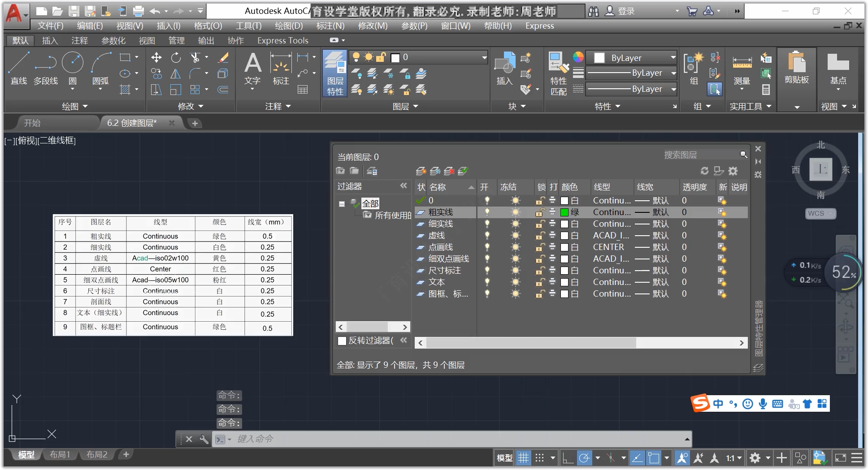Image resolution: width=868 pixels, height=470 pixels.
Task: Collapse the 过滤器 filter pane chevron
Action: pyautogui.click(x=404, y=185)
